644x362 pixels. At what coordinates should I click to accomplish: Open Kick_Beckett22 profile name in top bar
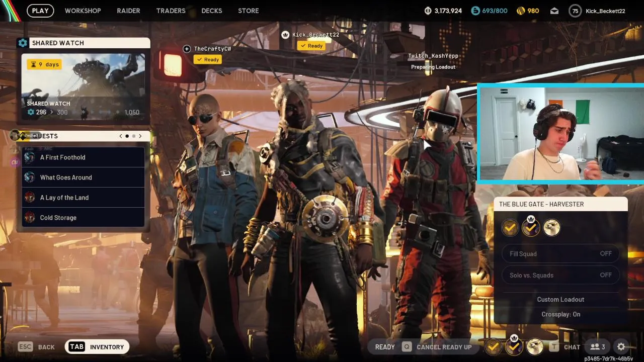(605, 11)
